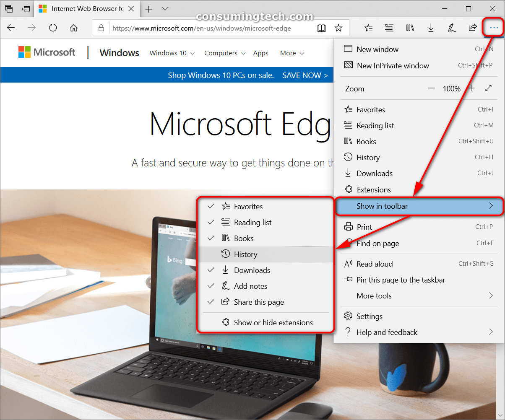Refresh the page with reload button

[x=53, y=28]
